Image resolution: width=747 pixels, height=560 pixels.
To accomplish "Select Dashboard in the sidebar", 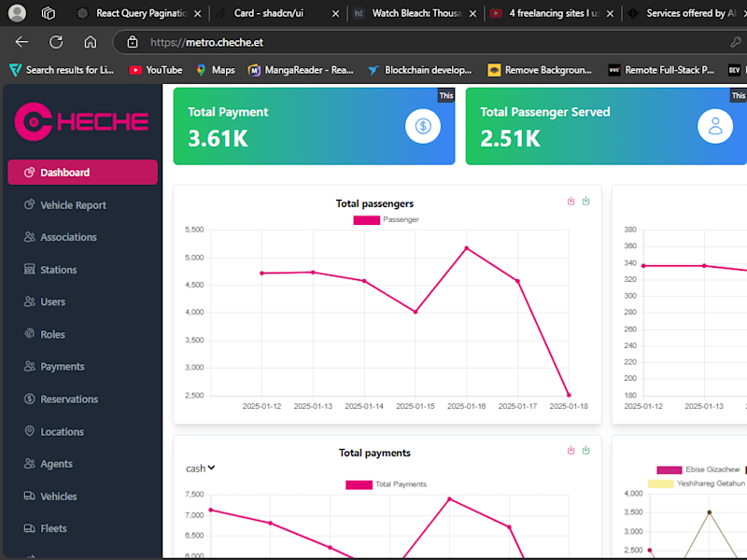I will (82, 173).
